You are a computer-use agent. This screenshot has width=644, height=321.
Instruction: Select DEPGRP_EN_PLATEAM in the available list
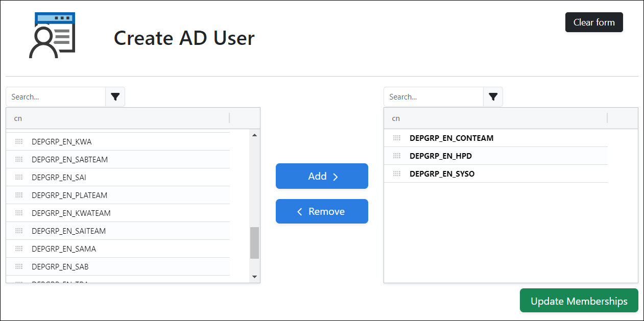[69, 195]
